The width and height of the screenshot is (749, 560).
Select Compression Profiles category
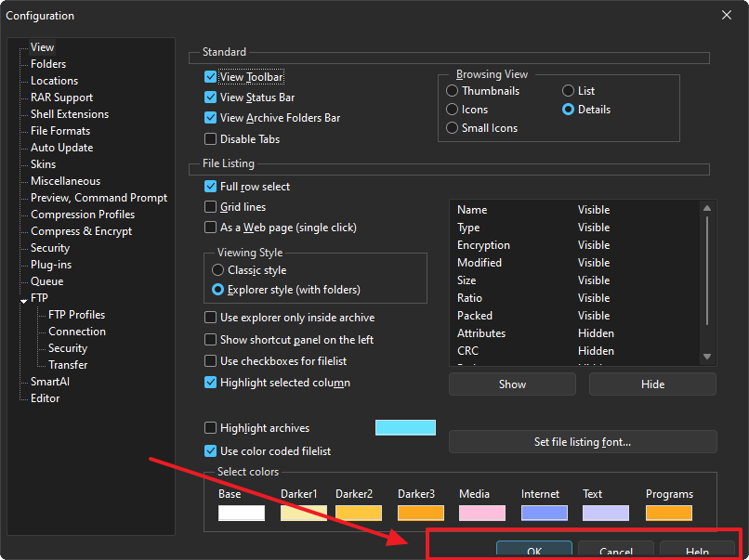83,215
